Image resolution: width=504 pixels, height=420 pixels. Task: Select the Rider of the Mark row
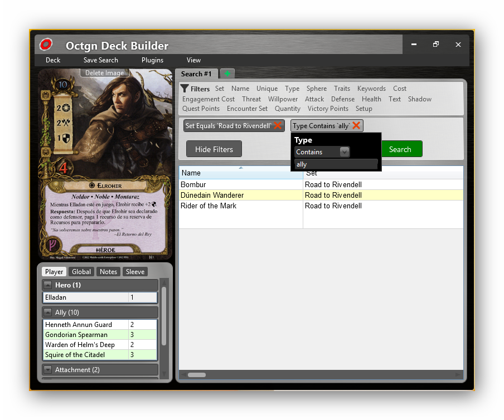pyautogui.click(x=321, y=206)
